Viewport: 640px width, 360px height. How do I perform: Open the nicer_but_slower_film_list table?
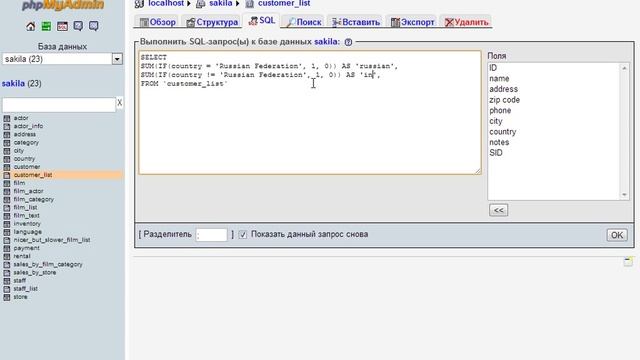(x=52, y=240)
